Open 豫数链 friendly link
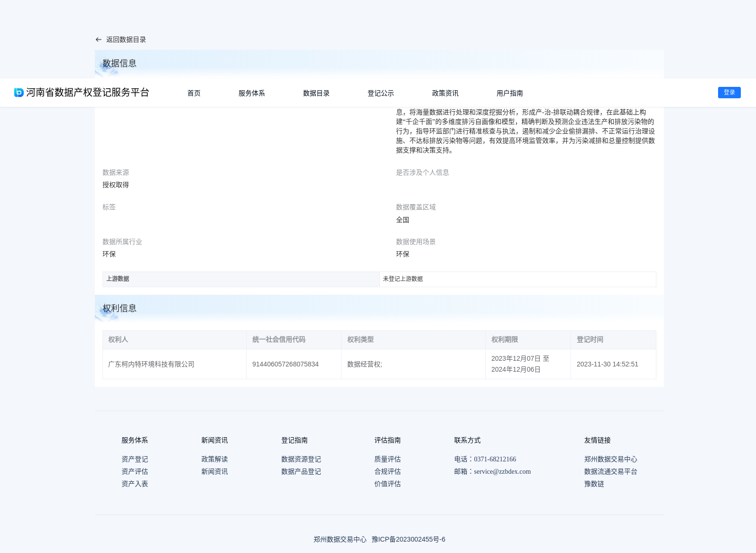Image resolution: width=756 pixels, height=553 pixels. pos(594,484)
